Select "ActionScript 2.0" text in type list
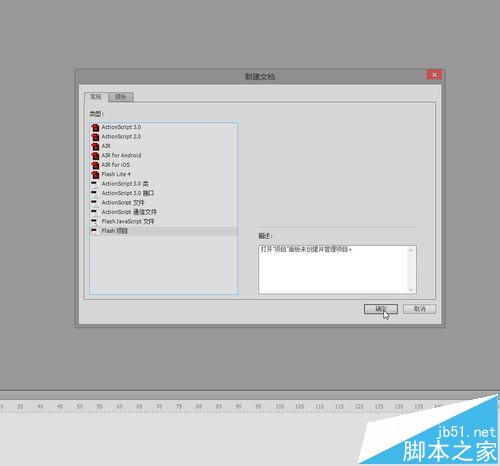Screen dimensions: 500x466 pos(121,136)
